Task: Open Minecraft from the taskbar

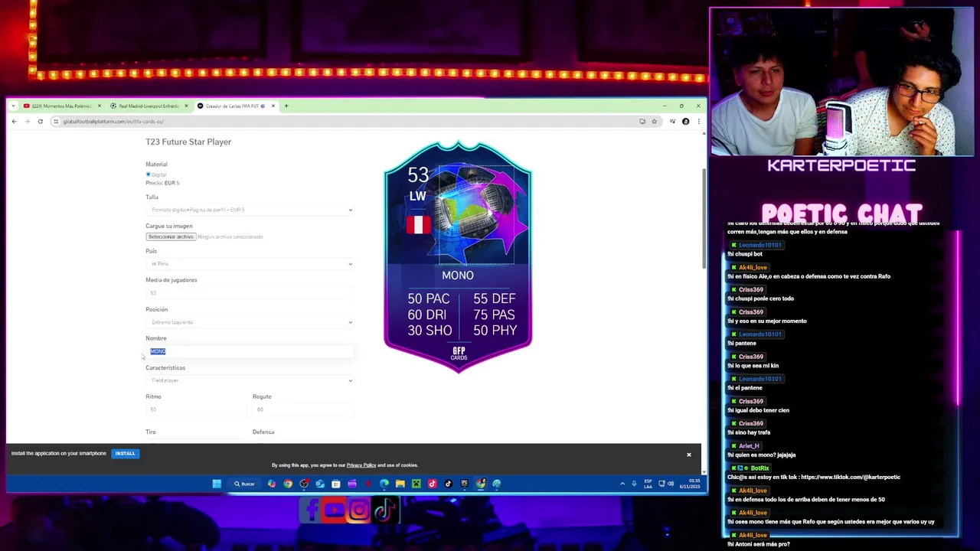Action: 416,484
